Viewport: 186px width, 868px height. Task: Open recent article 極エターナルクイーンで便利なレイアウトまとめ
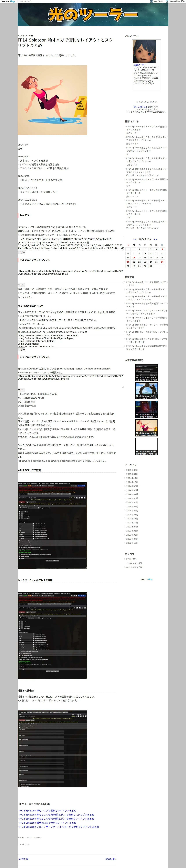pyautogui.click(x=147, y=326)
